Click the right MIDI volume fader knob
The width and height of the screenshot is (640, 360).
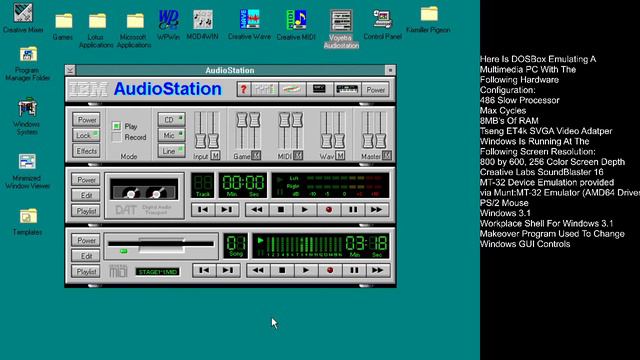click(297, 120)
